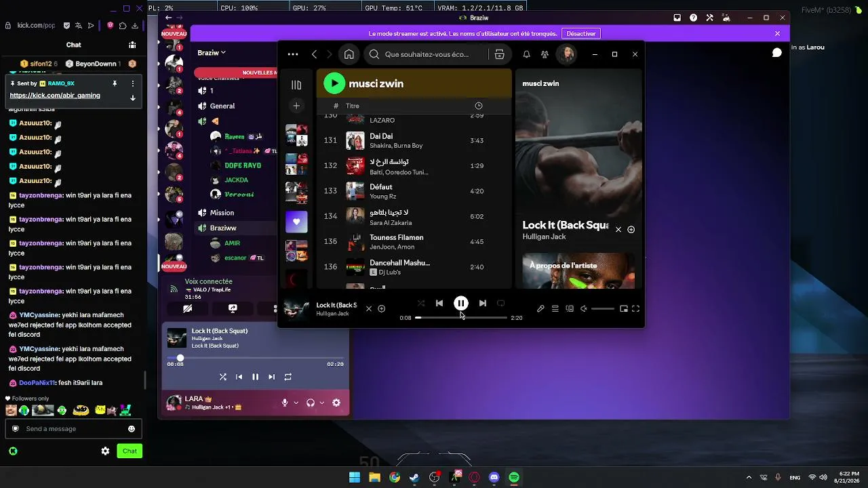Navigate back in Spotify

(x=314, y=54)
